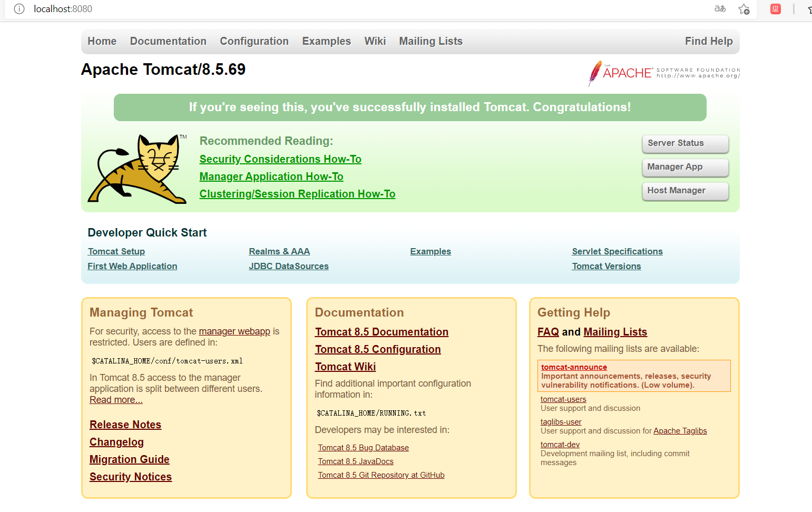Open Security Considerations How-To link
Image resolution: width=812 pixels, height=512 pixels.
(x=280, y=159)
